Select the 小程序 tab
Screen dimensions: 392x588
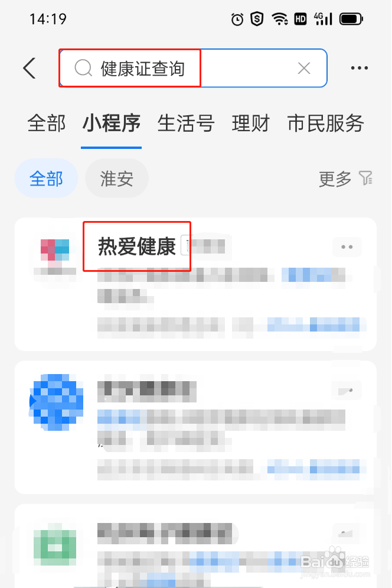coord(112,124)
